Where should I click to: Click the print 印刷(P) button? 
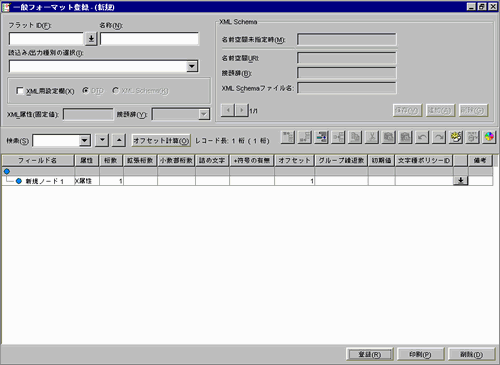tap(420, 354)
